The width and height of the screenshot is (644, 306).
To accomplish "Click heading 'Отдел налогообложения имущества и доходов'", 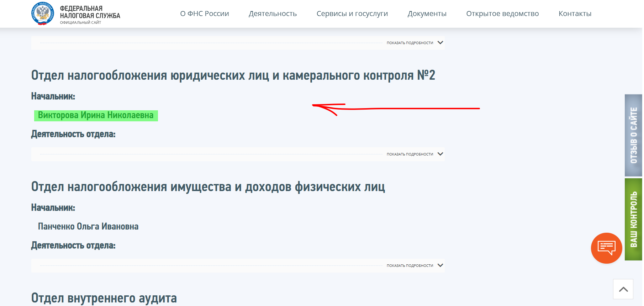I will tap(208, 187).
